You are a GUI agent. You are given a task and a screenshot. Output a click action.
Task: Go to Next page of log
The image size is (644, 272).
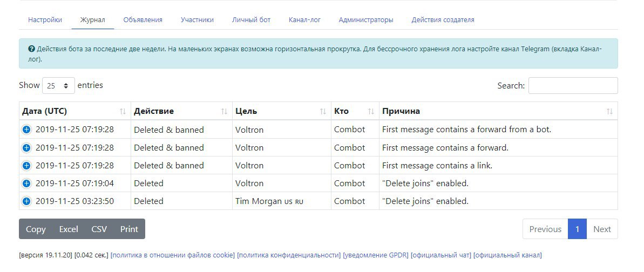pyautogui.click(x=602, y=229)
